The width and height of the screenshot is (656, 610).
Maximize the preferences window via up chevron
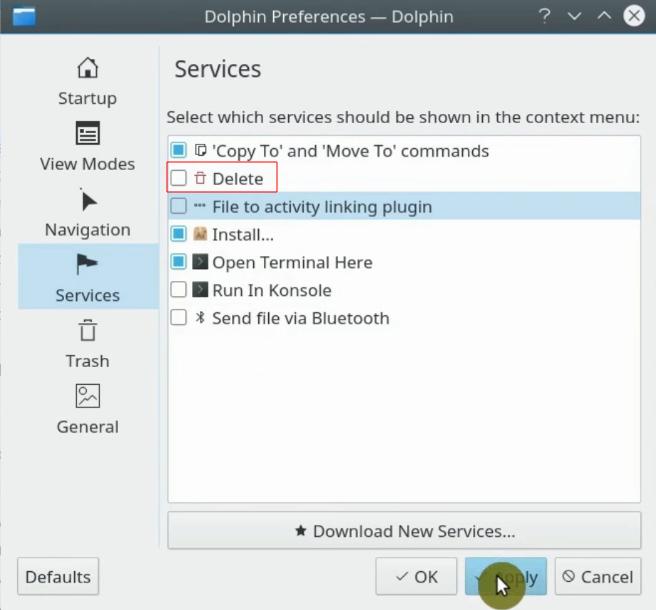pos(604,16)
